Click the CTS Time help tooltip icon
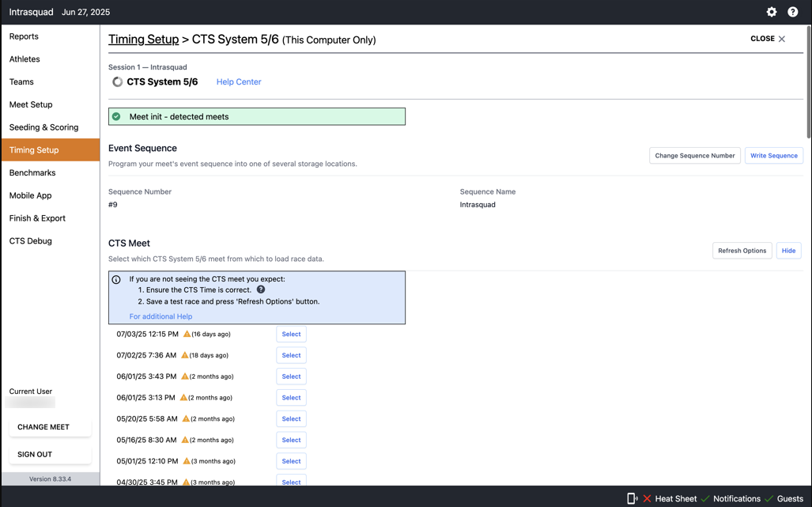The height and width of the screenshot is (507, 812). pyautogui.click(x=261, y=289)
